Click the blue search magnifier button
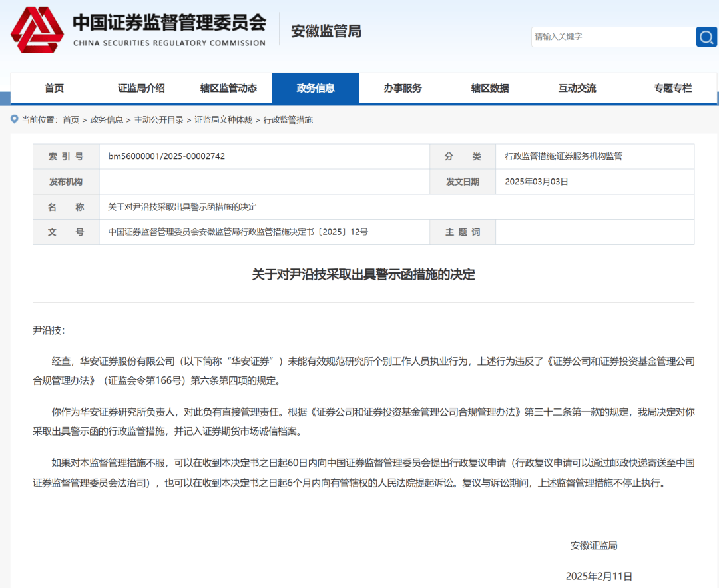Image resolution: width=719 pixels, height=588 pixels. point(706,37)
